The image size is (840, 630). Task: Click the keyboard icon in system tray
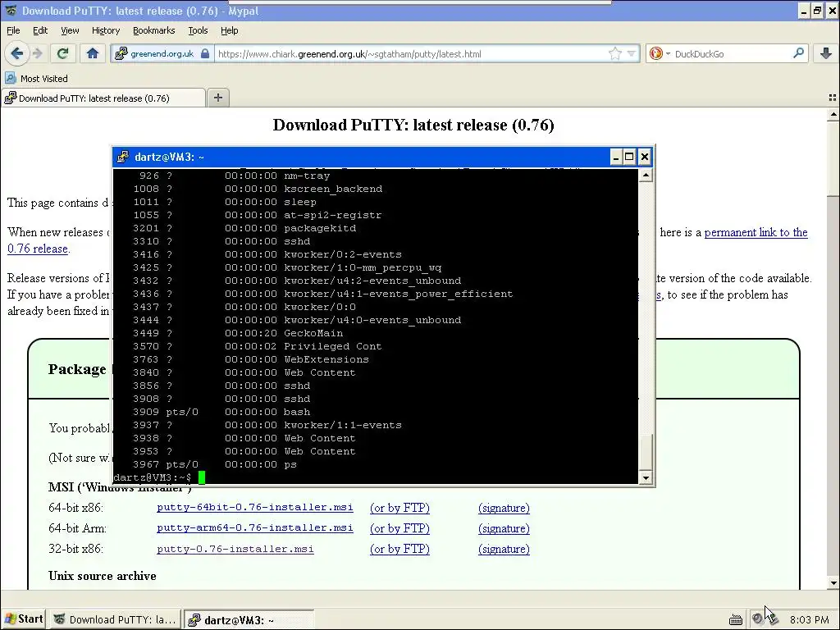pos(736,620)
